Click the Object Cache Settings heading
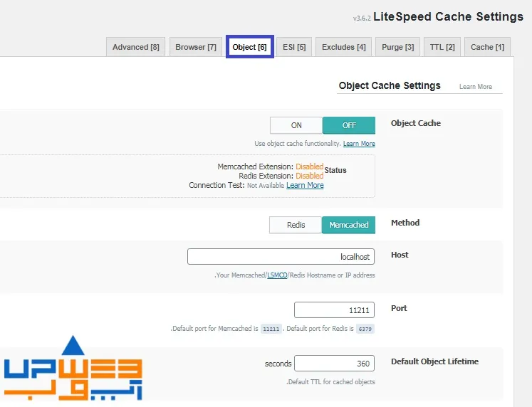Viewport: 532px width, 407px height. click(390, 85)
